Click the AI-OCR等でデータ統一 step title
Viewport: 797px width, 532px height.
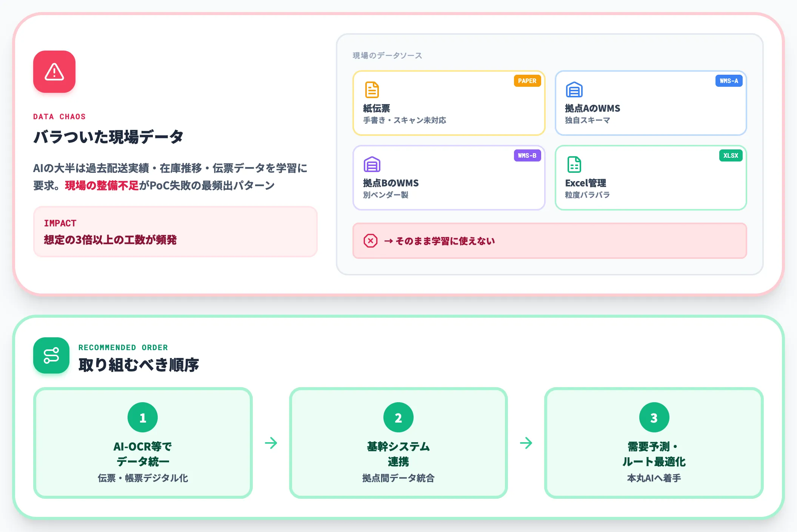[x=143, y=454]
